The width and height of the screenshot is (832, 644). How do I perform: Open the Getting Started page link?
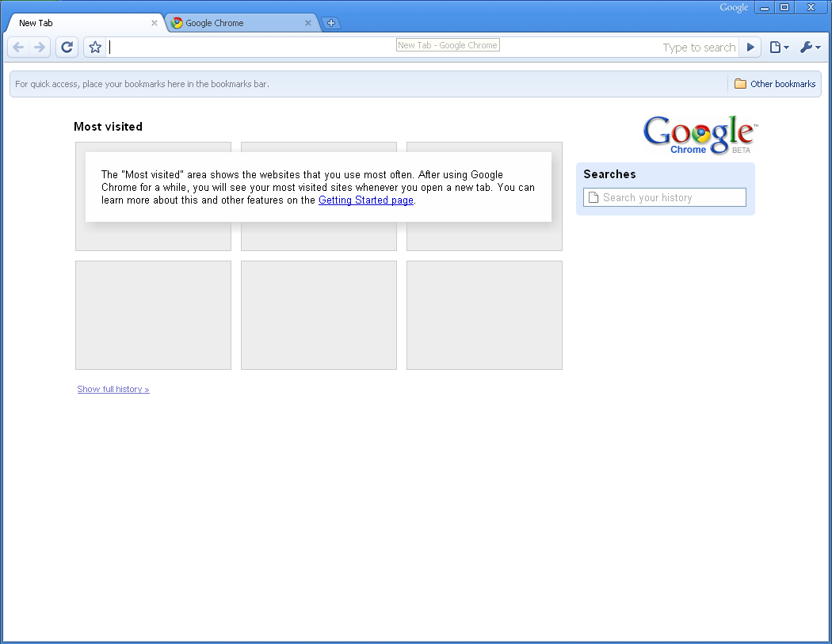[x=365, y=200]
